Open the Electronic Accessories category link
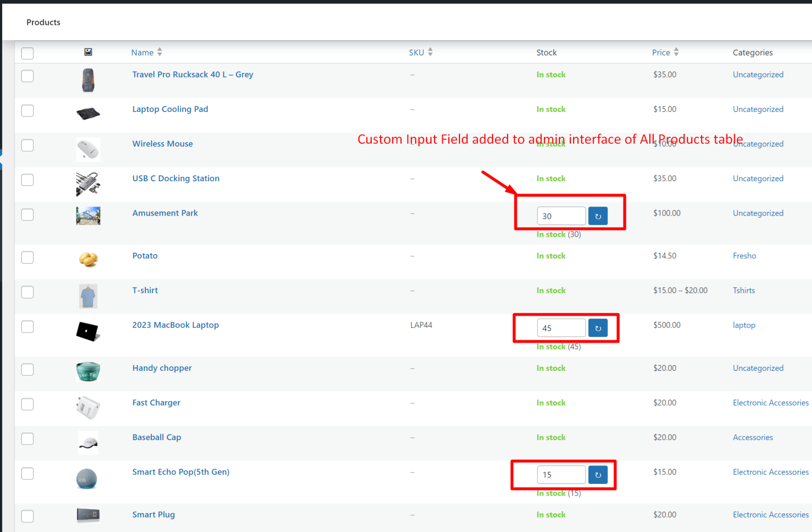 pos(770,403)
